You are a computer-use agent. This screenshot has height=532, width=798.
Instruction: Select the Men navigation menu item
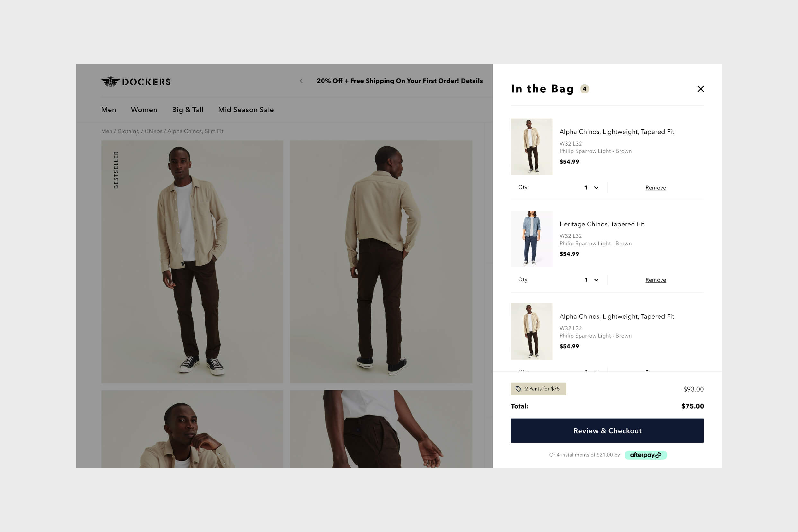pos(109,110)
